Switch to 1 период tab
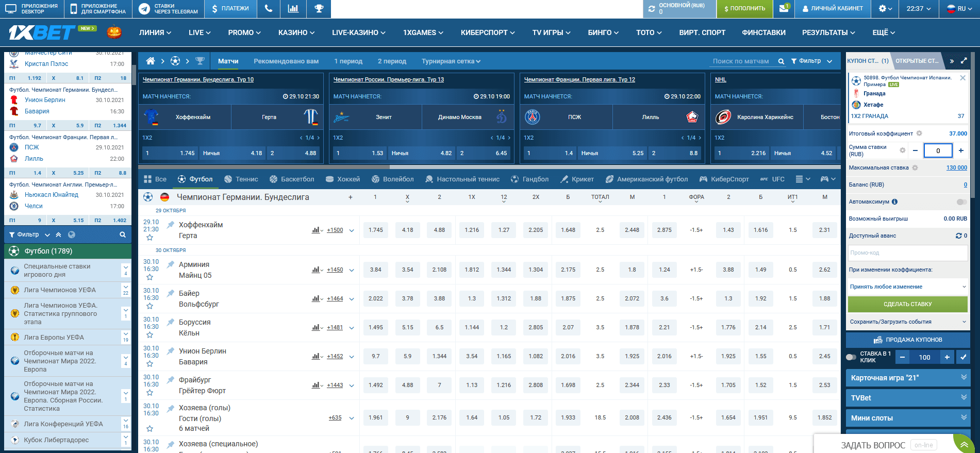The image size is (980, 453). click(348, 61)
